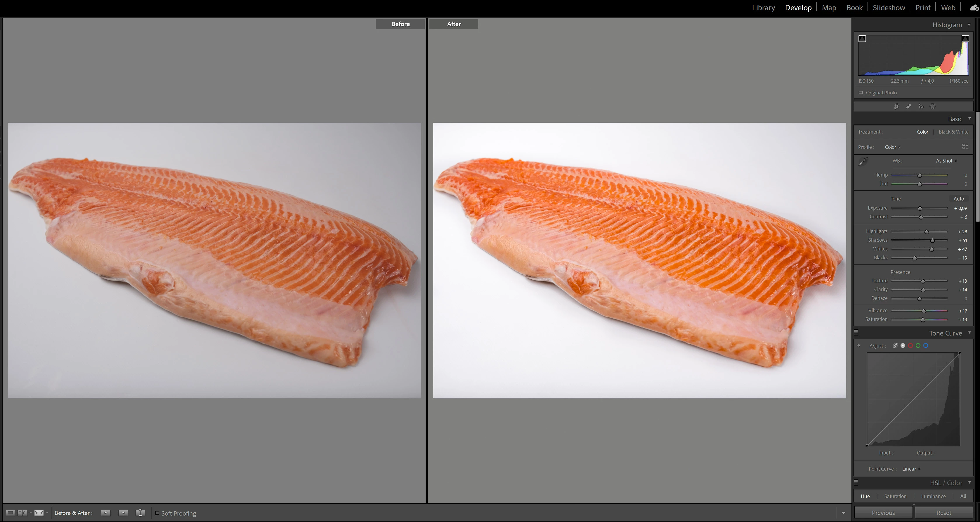Select the red channel curve circle
Image resolution: width=980 pixels, height=522 pixels.
point(910,346)
